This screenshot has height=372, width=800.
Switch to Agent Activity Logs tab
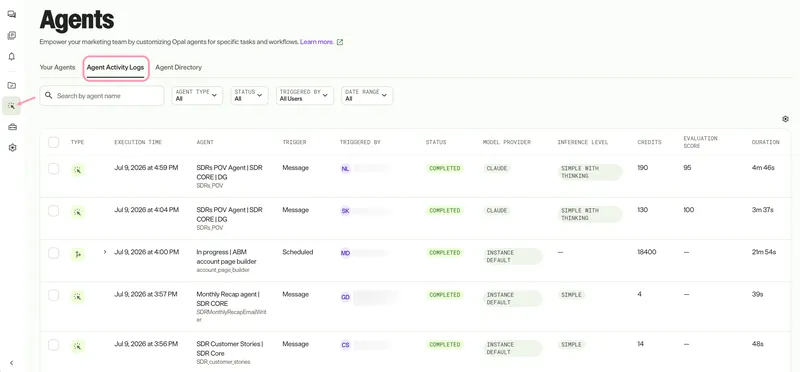pos(115,67)
